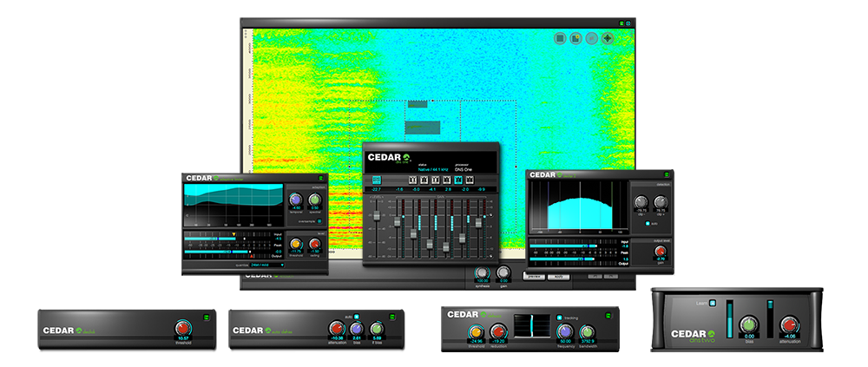Toggle the Learn button on DNS Two
868x367 pixels.
pos(713,303)
